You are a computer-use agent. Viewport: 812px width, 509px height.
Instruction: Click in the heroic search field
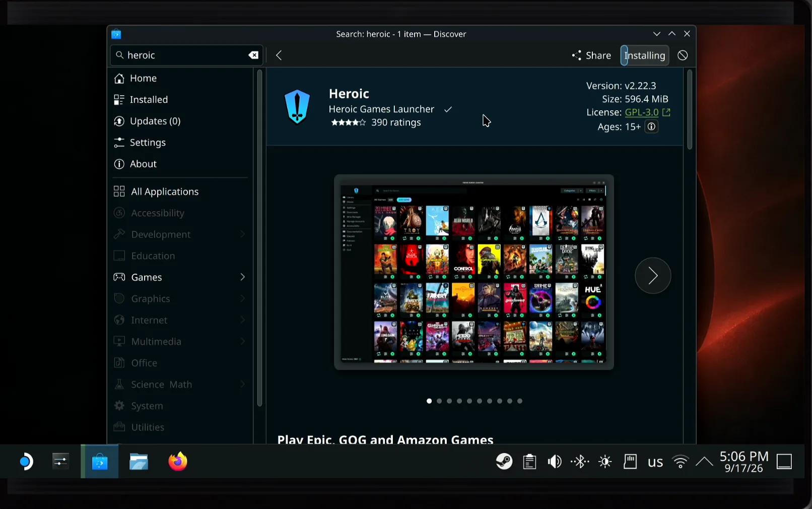tap(186, 55)
